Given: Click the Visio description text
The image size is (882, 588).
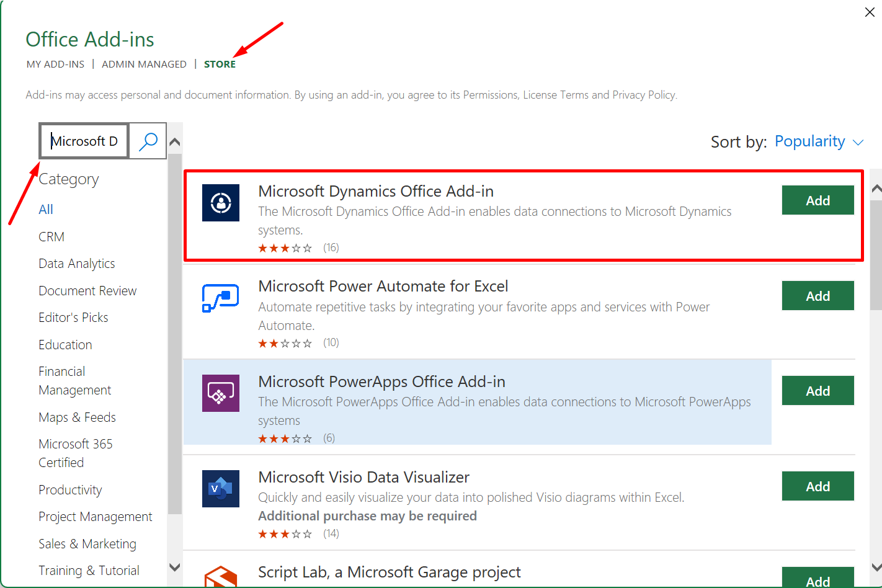Looking at the screenshot, I should point(471,497).
